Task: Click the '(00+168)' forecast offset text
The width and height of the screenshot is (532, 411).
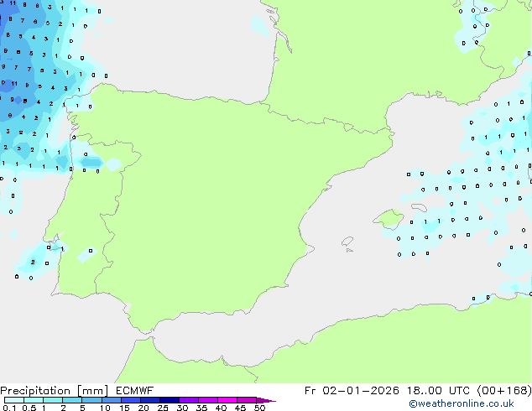Action: 504,391
